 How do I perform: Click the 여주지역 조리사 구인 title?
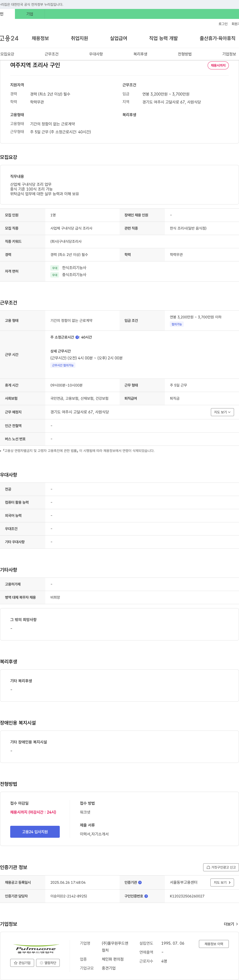35,65
